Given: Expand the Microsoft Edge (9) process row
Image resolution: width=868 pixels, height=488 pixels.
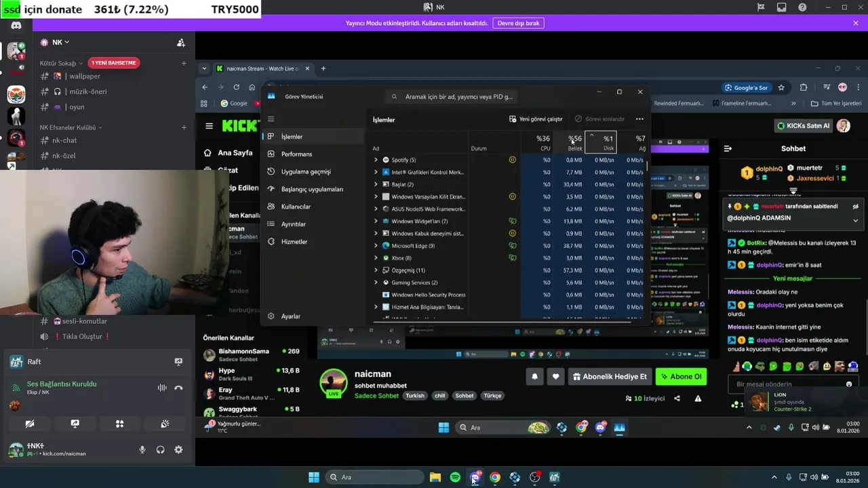Looking at the screenshot, I should 376,245.
